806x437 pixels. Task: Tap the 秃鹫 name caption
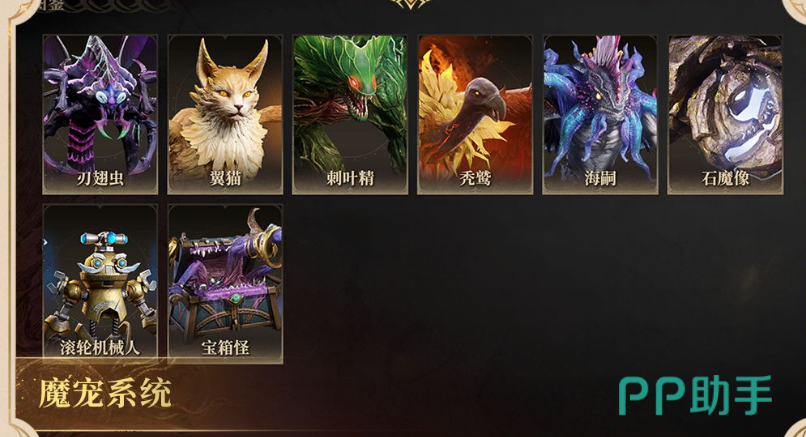coord(475,178)
